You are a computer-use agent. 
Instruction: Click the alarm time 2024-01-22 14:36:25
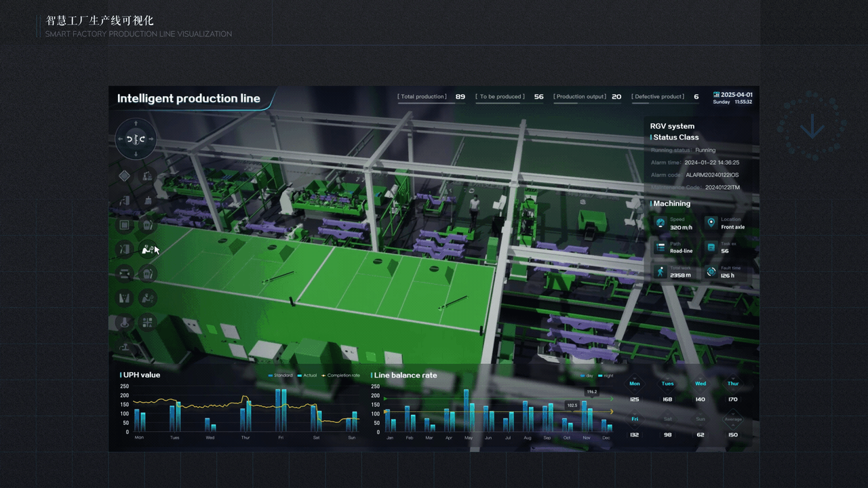coord(711,163)
